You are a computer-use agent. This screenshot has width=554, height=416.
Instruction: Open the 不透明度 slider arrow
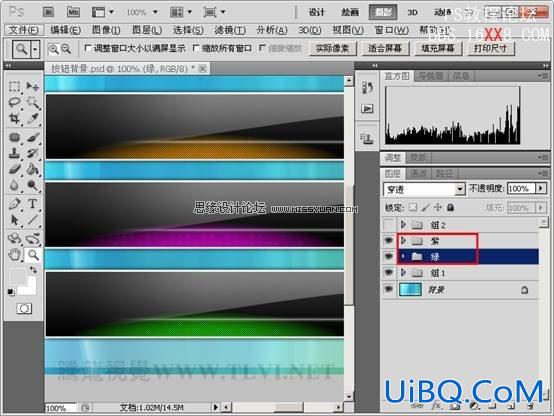pyautogui.click(x=541, y=188)
